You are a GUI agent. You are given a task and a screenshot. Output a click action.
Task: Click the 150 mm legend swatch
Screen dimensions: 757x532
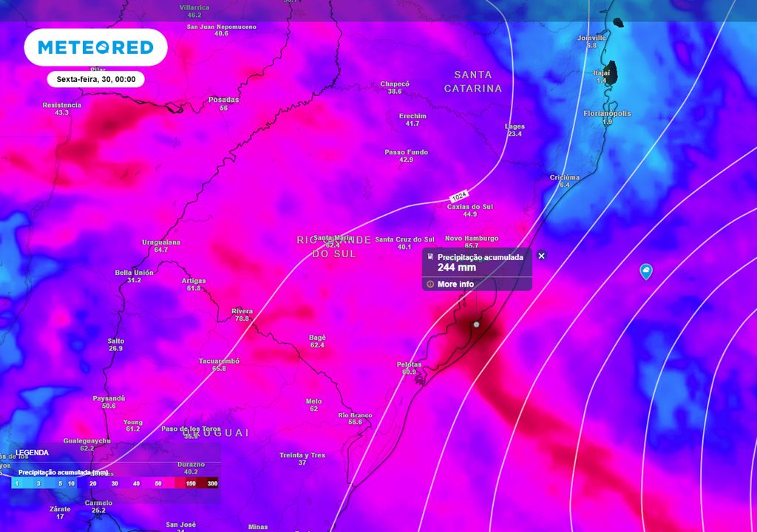pyautogui.click(x=191, y=483)
